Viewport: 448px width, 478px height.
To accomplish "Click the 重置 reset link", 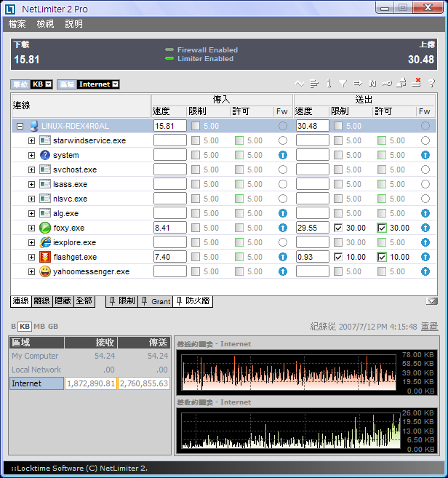I will (429, 327).
